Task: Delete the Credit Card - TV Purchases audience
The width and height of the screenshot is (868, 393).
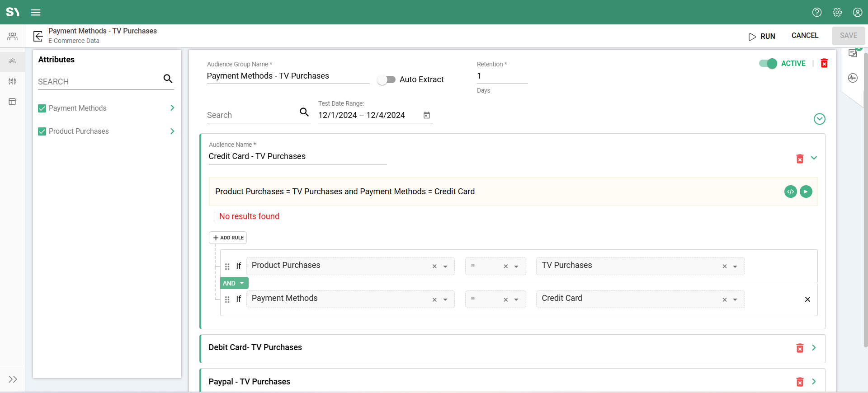Action: tap(800, 159)
